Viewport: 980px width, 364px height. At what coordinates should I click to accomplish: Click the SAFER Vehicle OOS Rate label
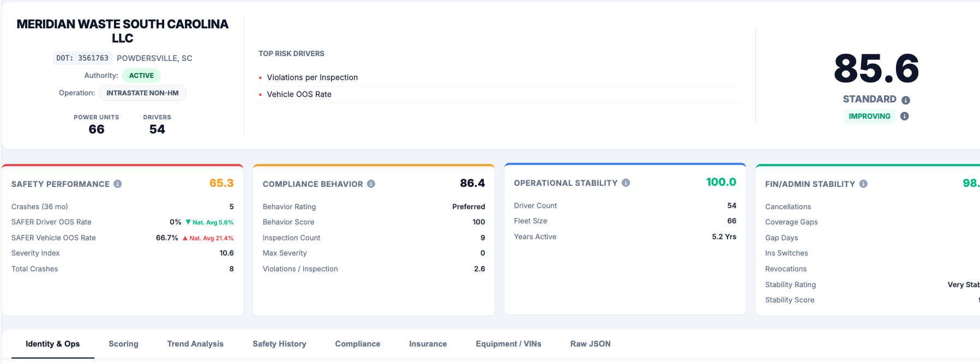(53, 238)
